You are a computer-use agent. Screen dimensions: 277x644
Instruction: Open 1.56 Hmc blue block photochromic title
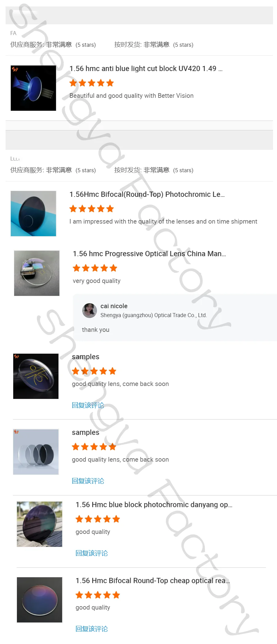tap(154, 505)
